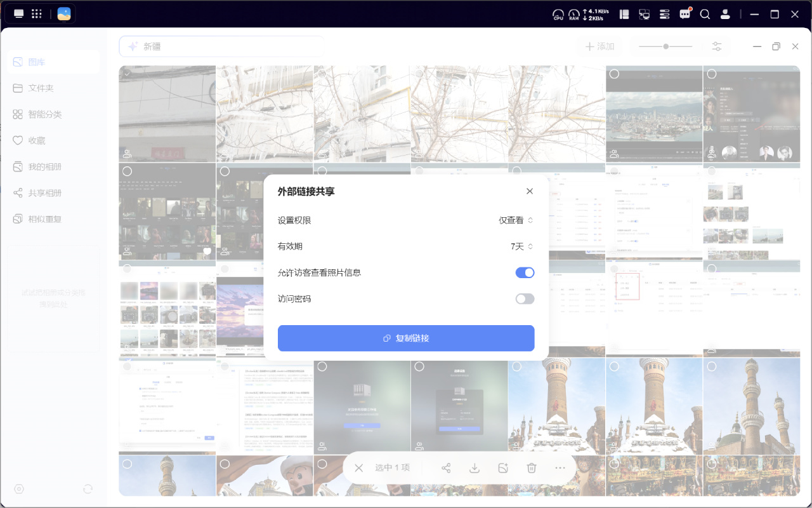Open the connected devices icon in system bar
The image size is (812, 508).
click(x=645, y=14)
